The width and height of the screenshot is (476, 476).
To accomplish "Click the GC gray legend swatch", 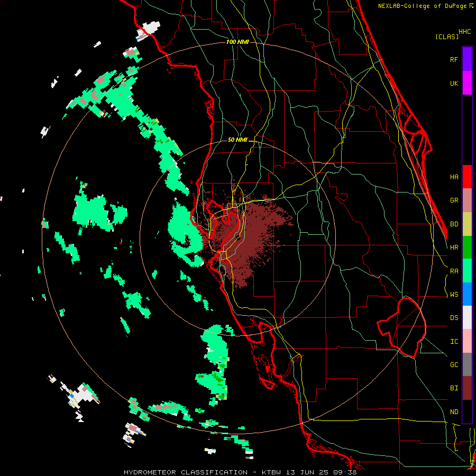I will tap(467, 364).
